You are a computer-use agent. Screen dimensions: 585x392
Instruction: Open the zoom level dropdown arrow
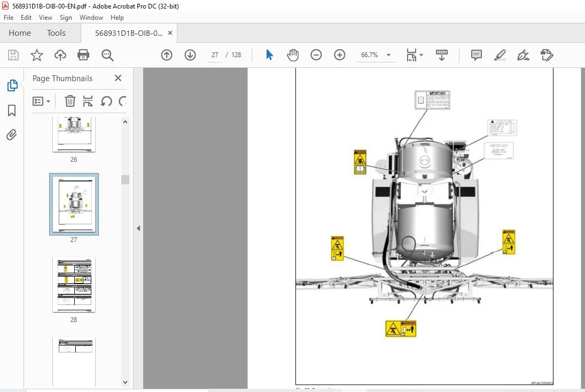(x=388, y=55)
